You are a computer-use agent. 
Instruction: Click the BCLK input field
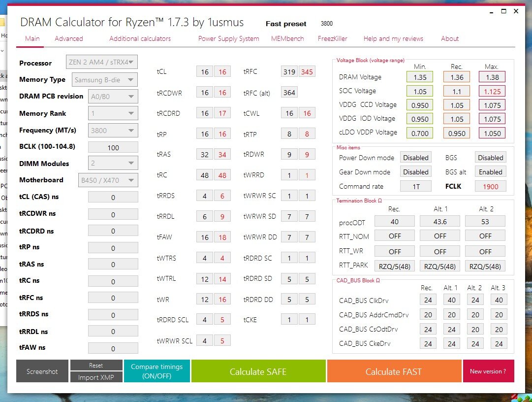pos(113,148)
